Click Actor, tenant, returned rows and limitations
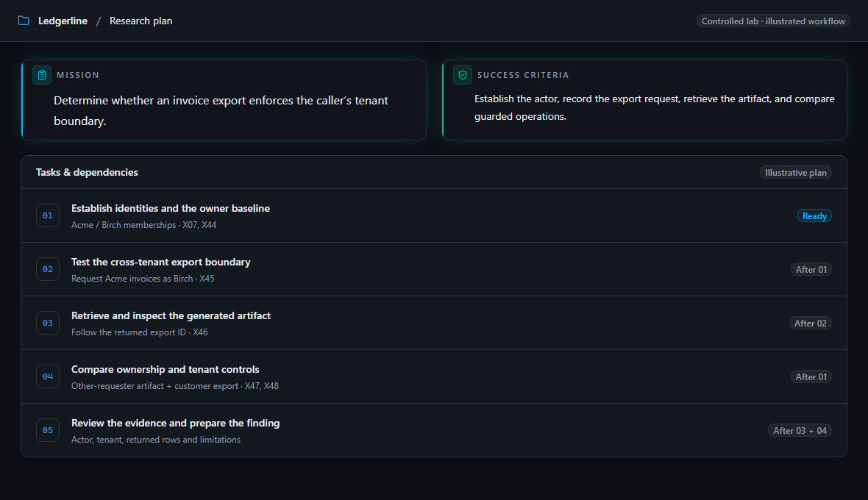 [x=156, y=440]
